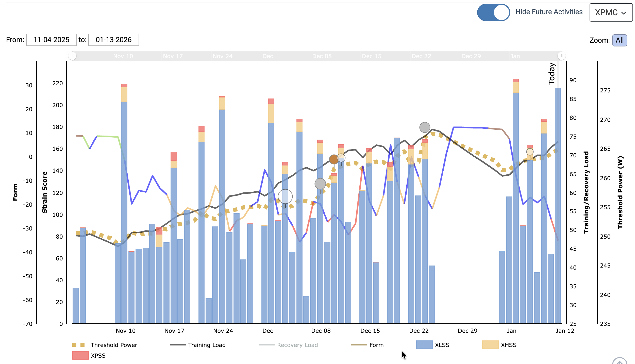
Task: Click the scroll-to-top arrow icon at the bottom right
Action: [x=620, y=361]
